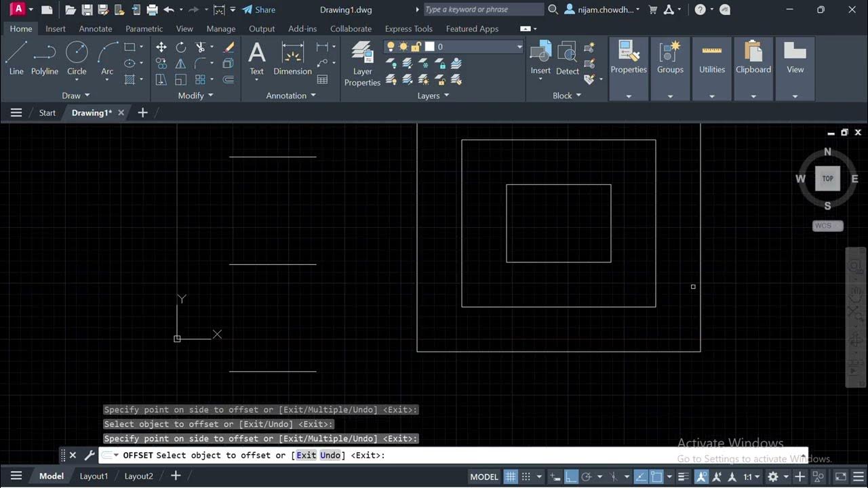The height and width of the screenshot is (488, 868).
Task: Click the Customize wrench icon in command line
Action: 89,455
